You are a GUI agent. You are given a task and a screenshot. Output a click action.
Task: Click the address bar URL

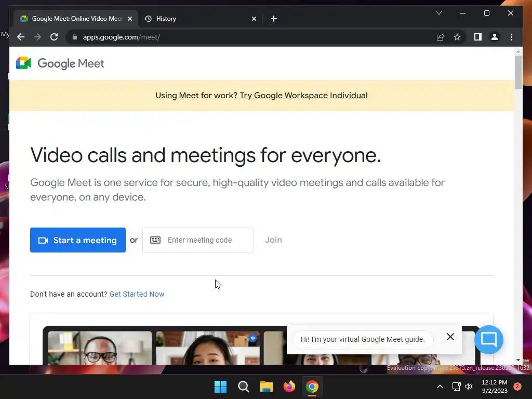tap(121, 37)
